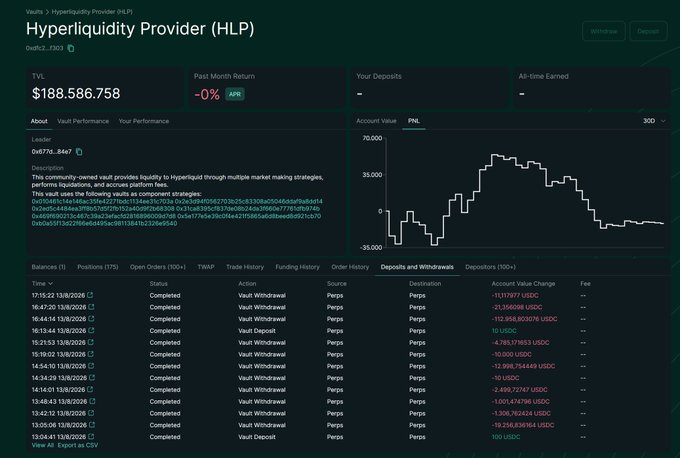680x458 pixels.
Task: Click the 100 USDC deposit amount
Action: click(506, 437)
